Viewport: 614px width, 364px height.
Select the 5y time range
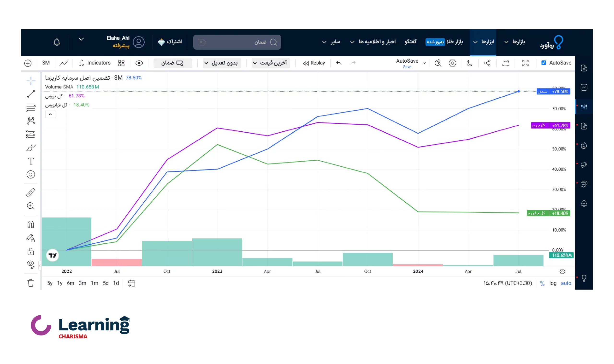point(50,283)
